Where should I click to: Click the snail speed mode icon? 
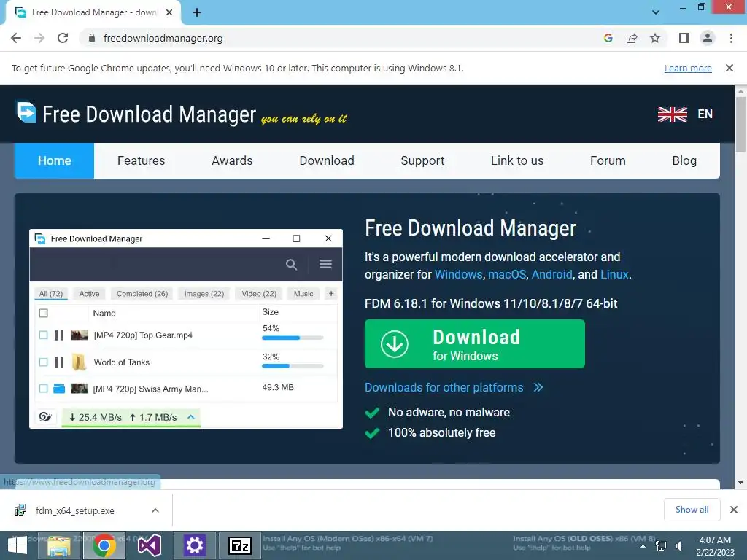(45, 417)
